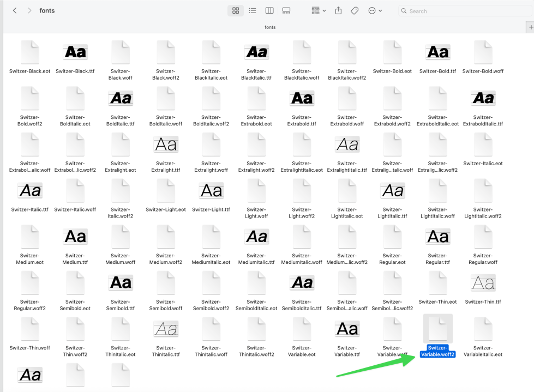Open the Group By dropdown
Viewport: 534px width, 392px height.
click(319, 11)
